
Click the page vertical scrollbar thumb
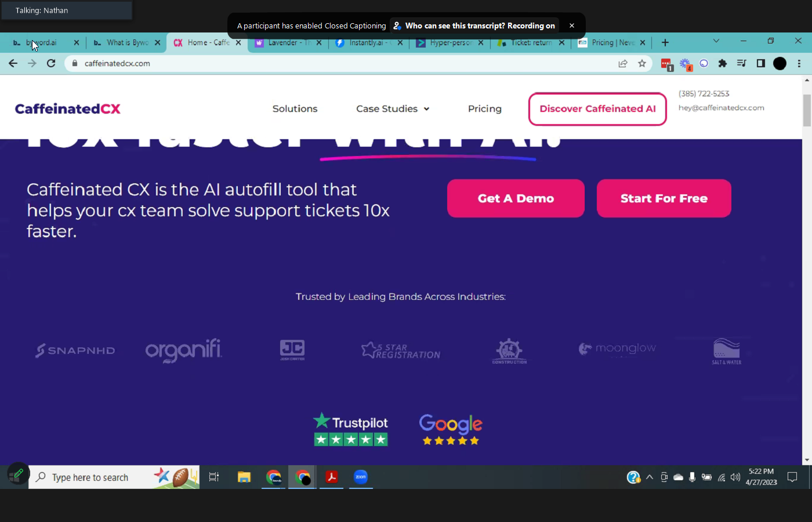807,110
